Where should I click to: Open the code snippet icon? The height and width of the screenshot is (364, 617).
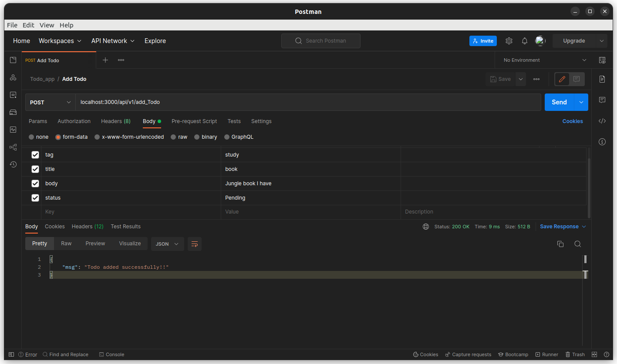click(x=602, y=121)
